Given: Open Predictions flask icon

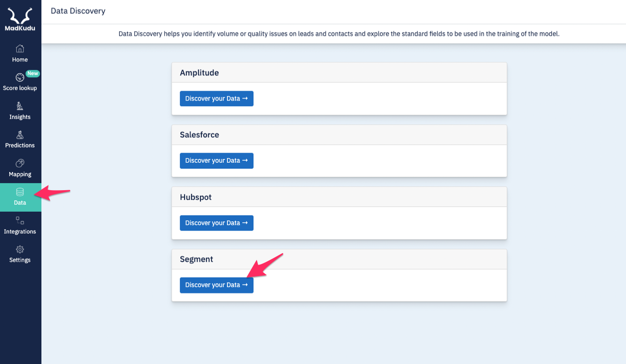Looking at the screenshot, I should pyautogui.click(x=20, y=135).
